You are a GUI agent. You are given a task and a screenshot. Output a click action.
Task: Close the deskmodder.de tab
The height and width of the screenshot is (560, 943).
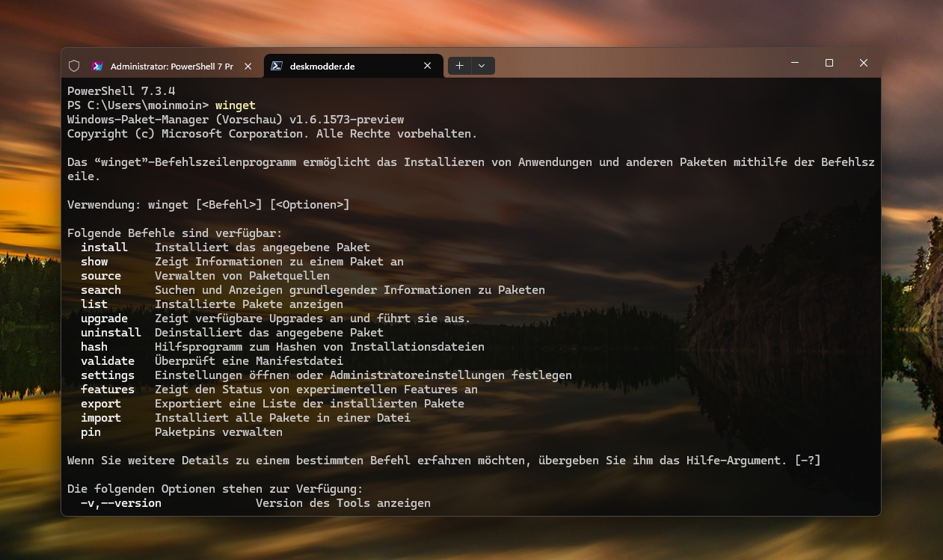428,66
